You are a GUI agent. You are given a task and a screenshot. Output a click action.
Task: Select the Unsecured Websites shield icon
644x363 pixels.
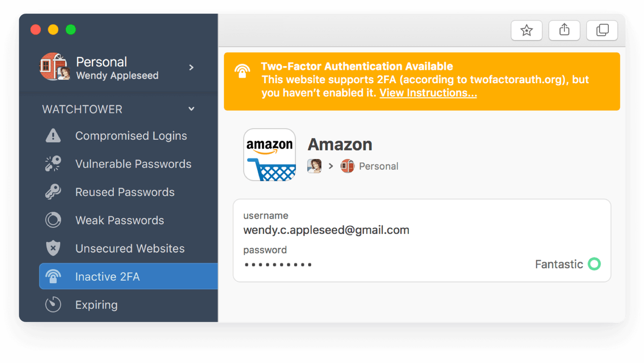(x=53, y=249)
